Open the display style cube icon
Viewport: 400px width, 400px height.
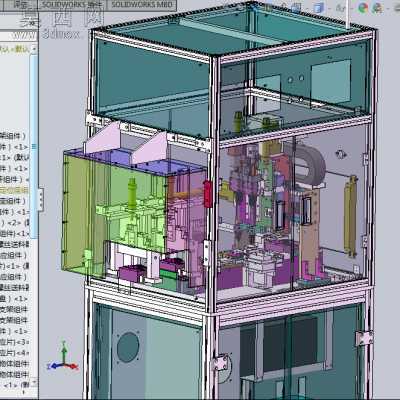(319, 7)
